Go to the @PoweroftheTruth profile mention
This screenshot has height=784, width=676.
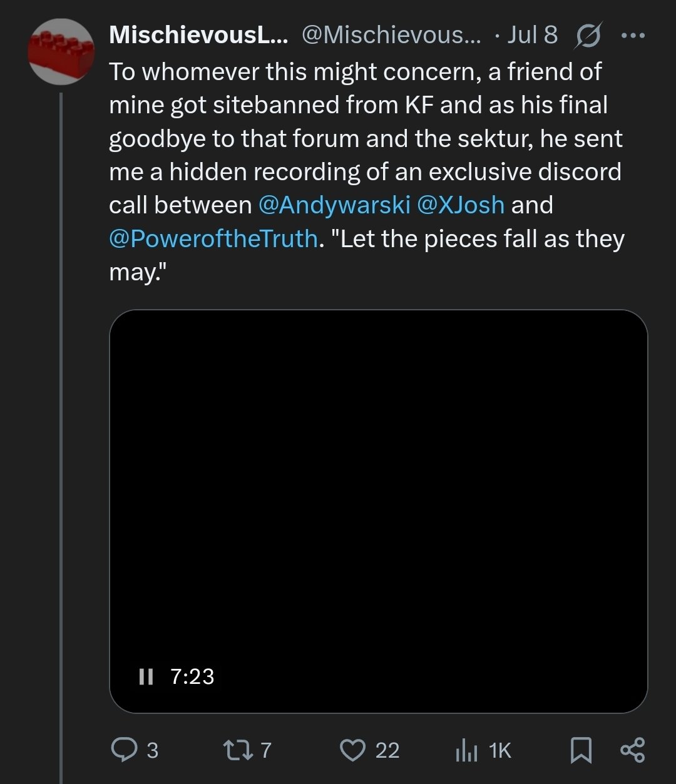[x=213, y=239]
